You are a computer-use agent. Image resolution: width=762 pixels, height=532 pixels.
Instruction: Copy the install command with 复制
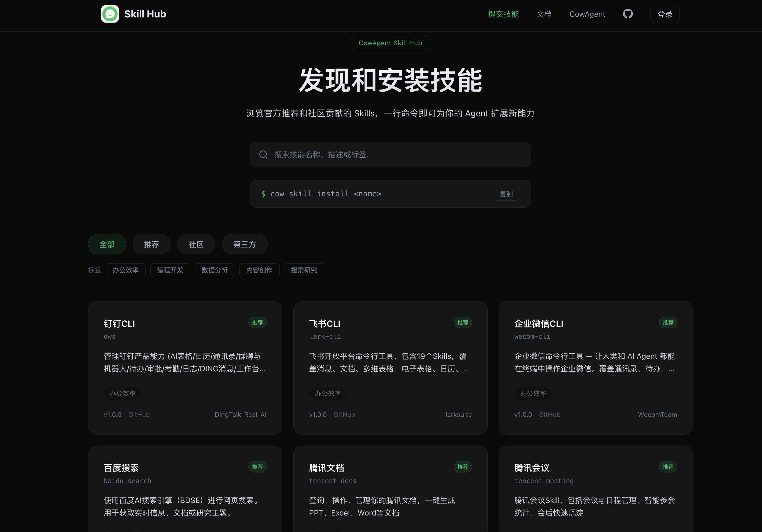(x=506, y=194)
